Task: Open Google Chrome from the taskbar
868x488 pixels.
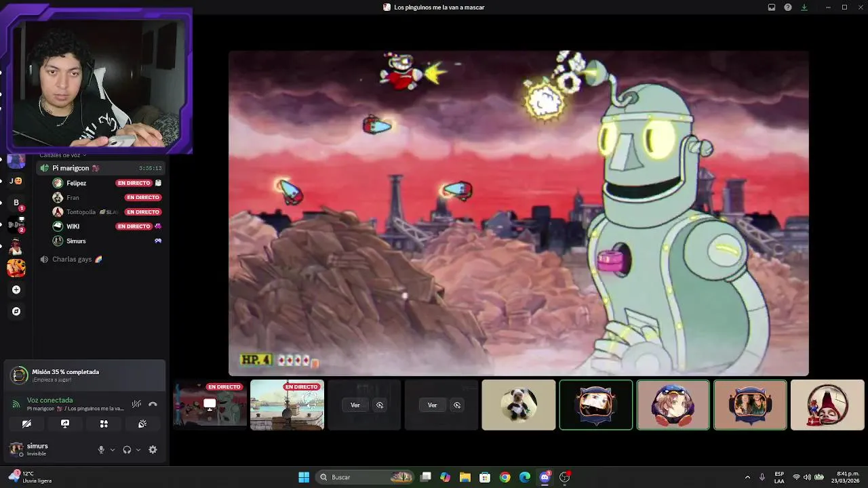Action: [505, 477]
